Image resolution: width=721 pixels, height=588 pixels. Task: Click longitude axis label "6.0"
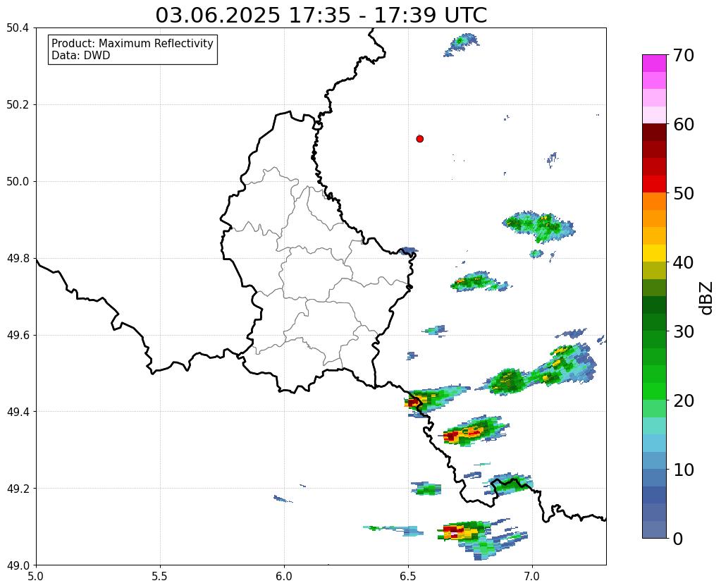284,576
